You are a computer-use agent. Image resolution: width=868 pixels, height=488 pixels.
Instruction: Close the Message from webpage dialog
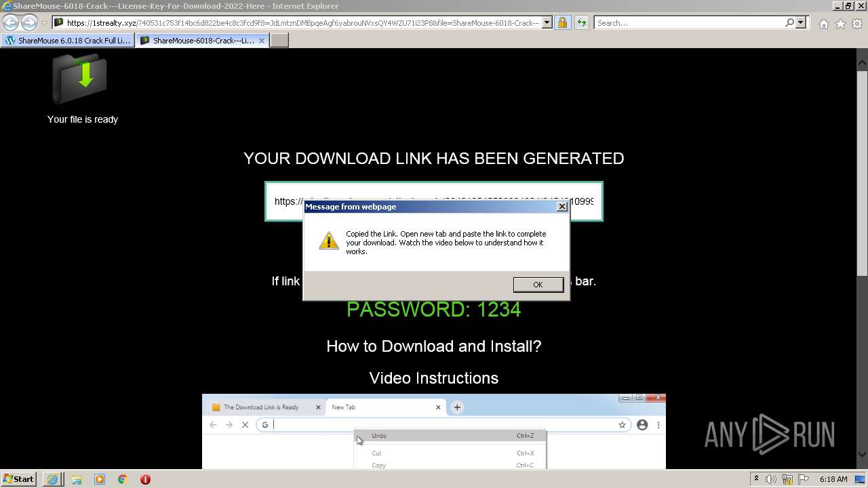[561, 207]
